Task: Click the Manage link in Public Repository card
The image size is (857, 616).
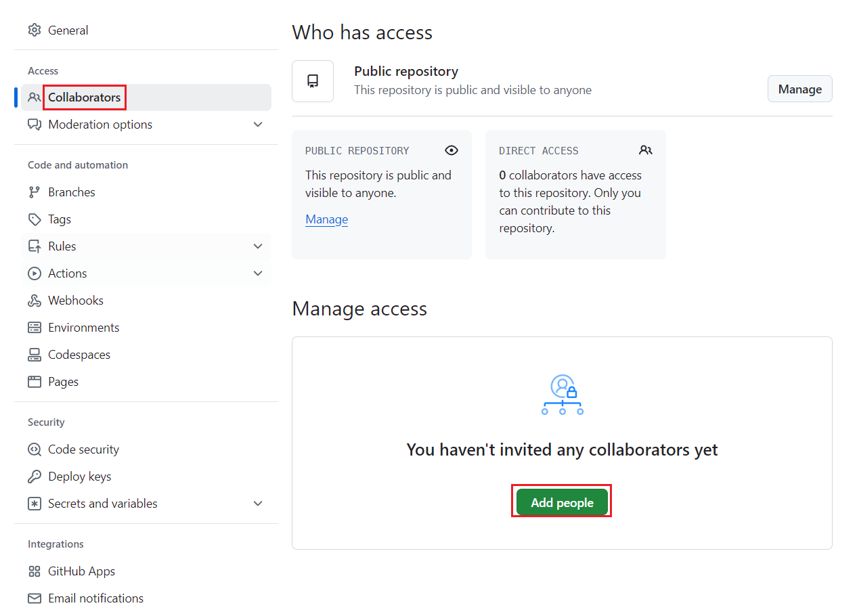Action: pyautogui.click(x=326, y=219)
